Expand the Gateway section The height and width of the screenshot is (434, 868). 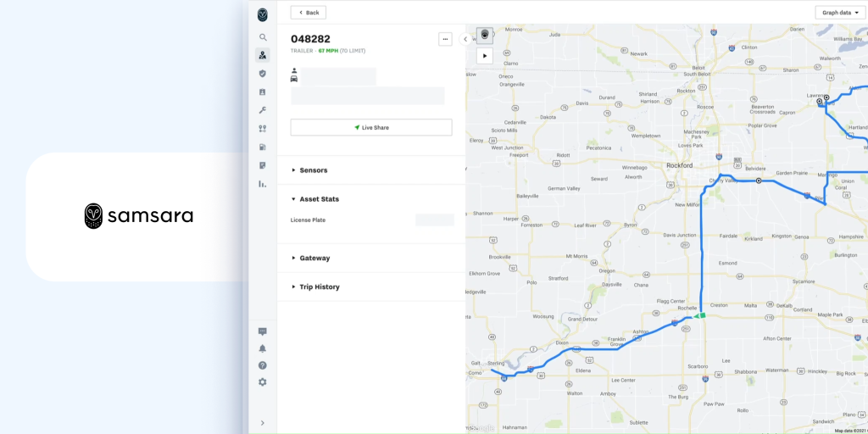(314, 258)
